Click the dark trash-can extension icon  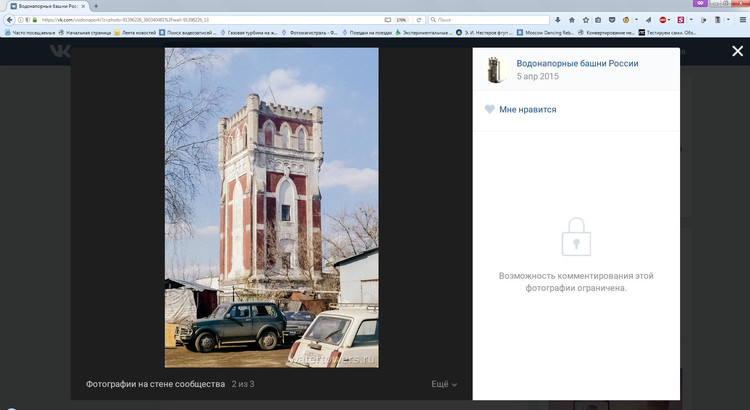[x=718, y=20]
